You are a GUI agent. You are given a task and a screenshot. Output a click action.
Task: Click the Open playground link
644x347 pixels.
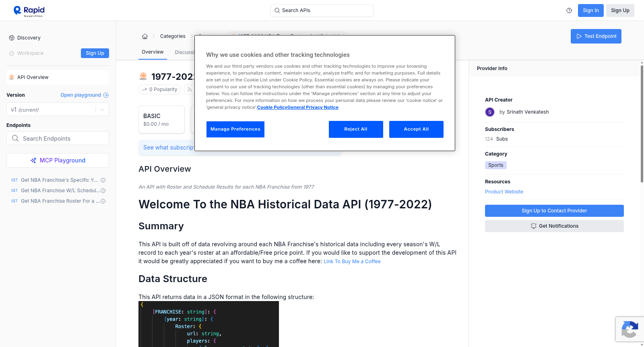[x=85, y=95]
